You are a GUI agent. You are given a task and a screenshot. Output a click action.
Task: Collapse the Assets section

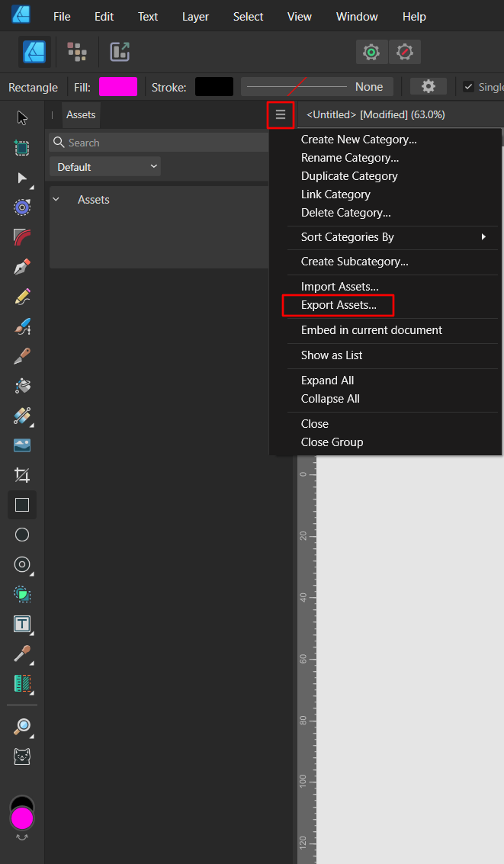point(56,199)
